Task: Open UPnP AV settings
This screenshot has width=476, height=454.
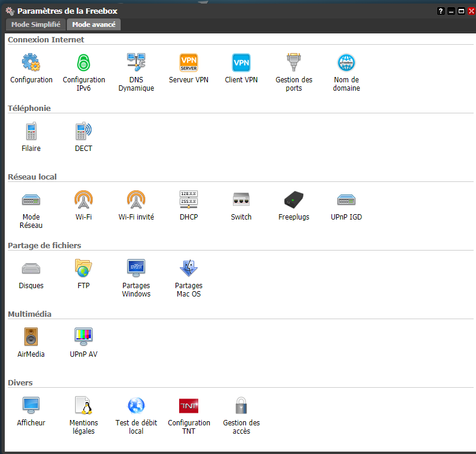Action: 84,336
